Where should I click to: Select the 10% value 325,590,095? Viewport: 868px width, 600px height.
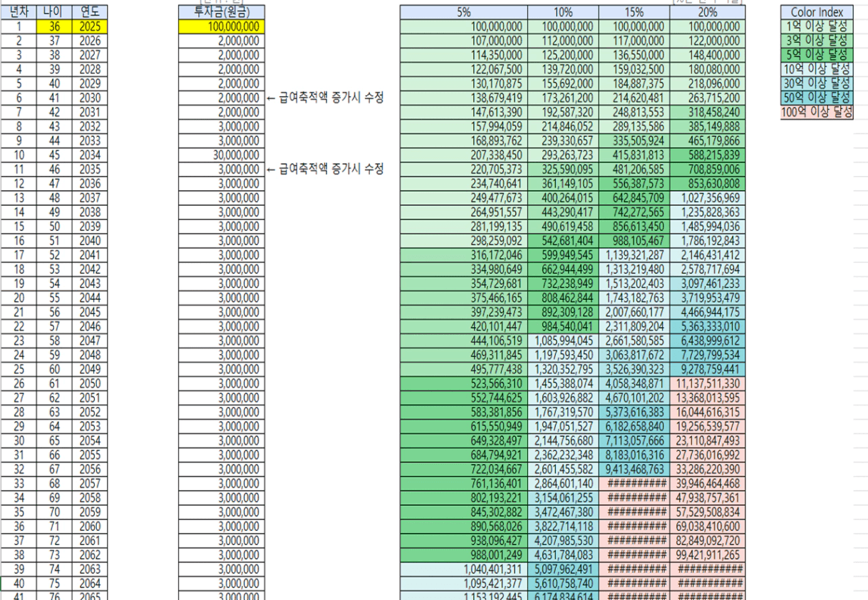pos(563,169)
